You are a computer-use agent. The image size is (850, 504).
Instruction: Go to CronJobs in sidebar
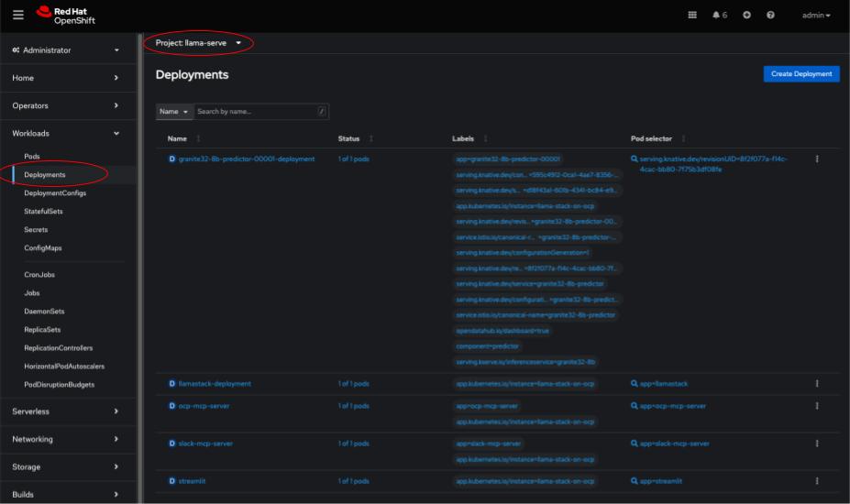[x=39, y=274]
